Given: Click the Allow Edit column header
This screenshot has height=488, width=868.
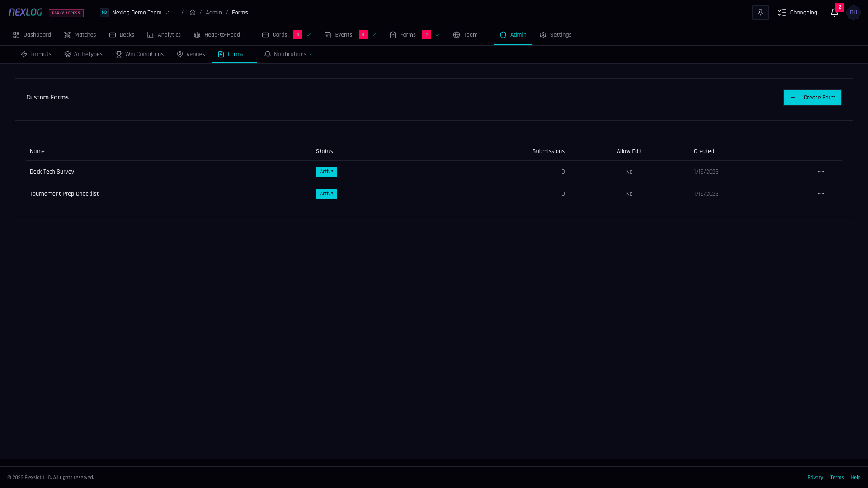Looking at the screenshot, I should click(x=629, y=151).
